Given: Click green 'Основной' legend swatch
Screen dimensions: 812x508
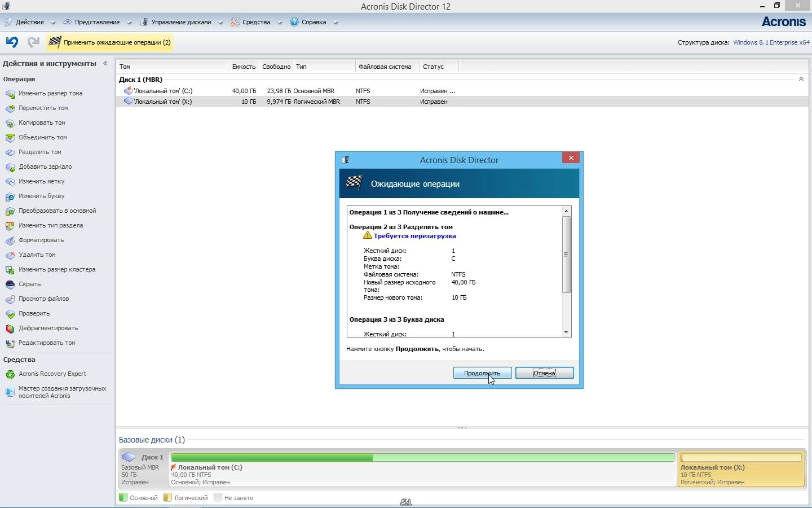Looking at the screenshot, I should click(123, 498).
